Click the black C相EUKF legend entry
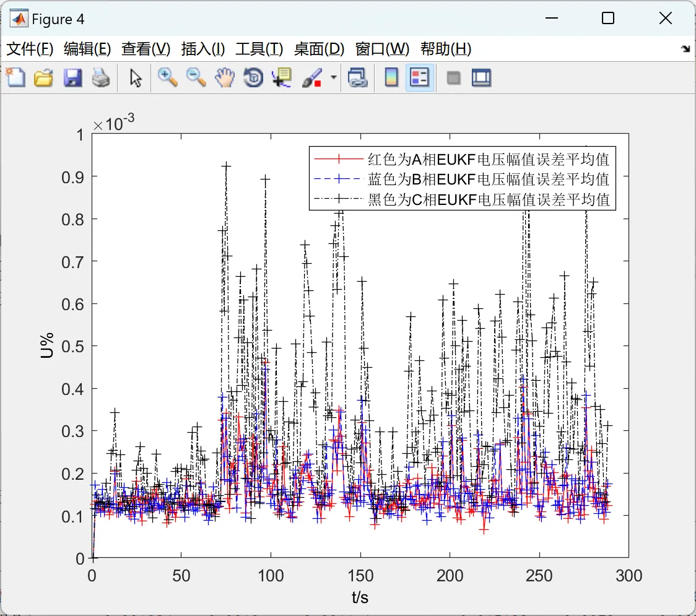Screen dimensions: 696x616 tap(462, 199)
